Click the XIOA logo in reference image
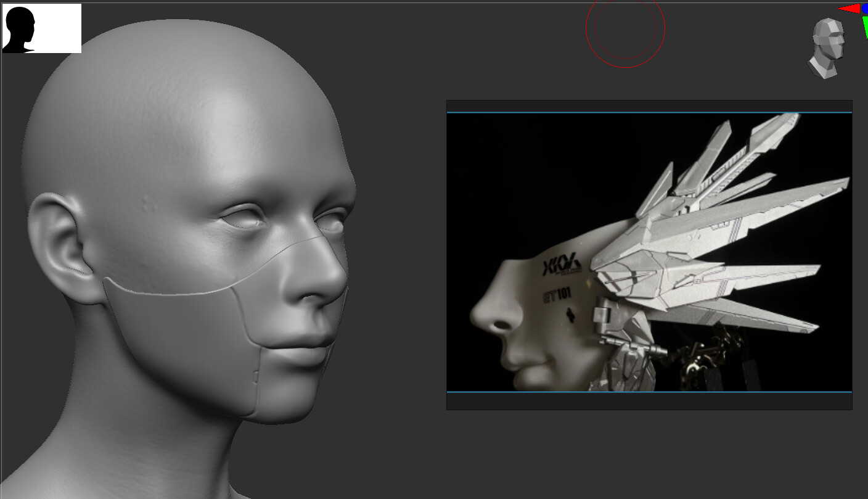The width and height of the screenshot is (868, 499). coord(561,266)
